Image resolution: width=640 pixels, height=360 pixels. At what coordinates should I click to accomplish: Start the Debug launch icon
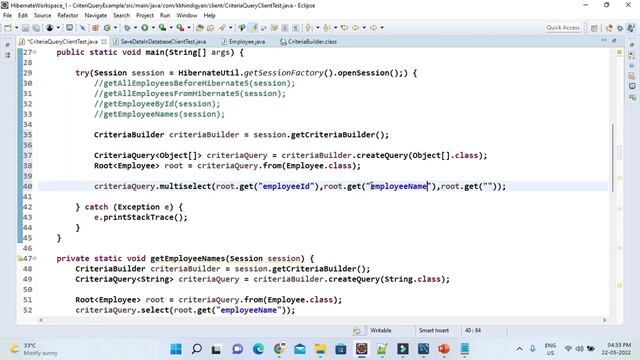click(127, 28)
